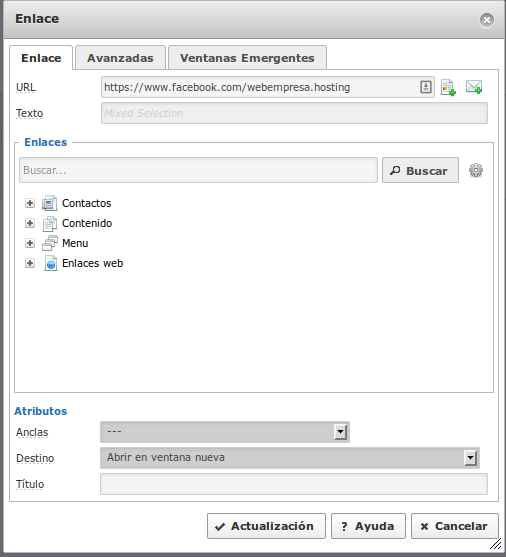This screenshot has height=557, width=506.
Task: Click the Buscar search button
Action: pyautogui.click(x=420, y=171)
